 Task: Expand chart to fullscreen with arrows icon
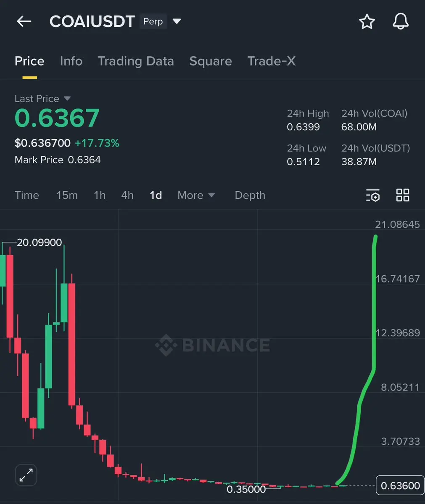(26, 475)
